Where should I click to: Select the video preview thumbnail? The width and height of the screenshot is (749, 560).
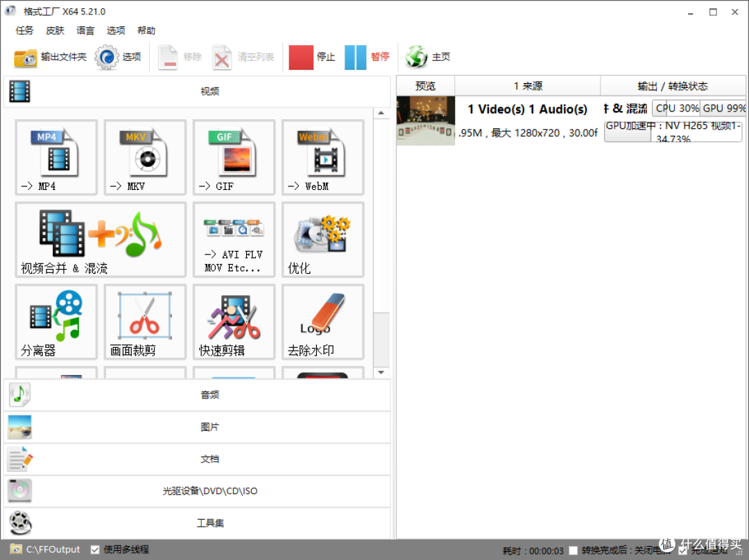click(426, 121)
